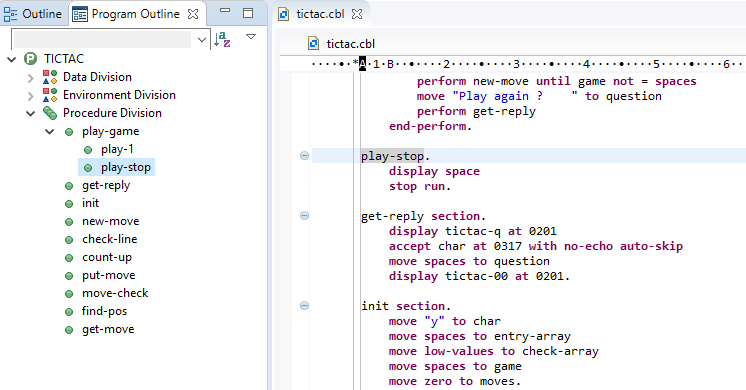Click the outline filter text field
Image resolution: width=746 pixels, height=390 pixels.
tap(103, 40)
